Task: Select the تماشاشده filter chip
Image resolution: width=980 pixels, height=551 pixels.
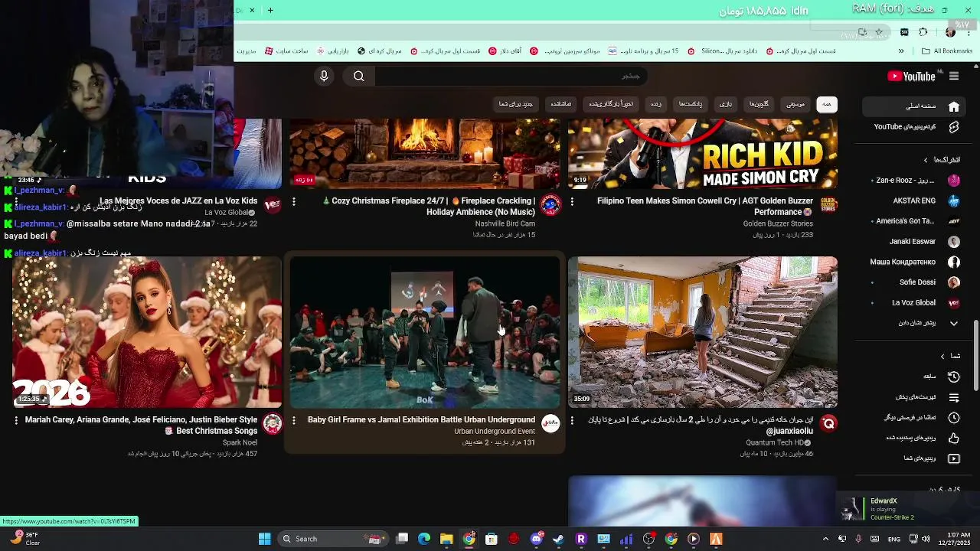Action: tap(561, 104)
